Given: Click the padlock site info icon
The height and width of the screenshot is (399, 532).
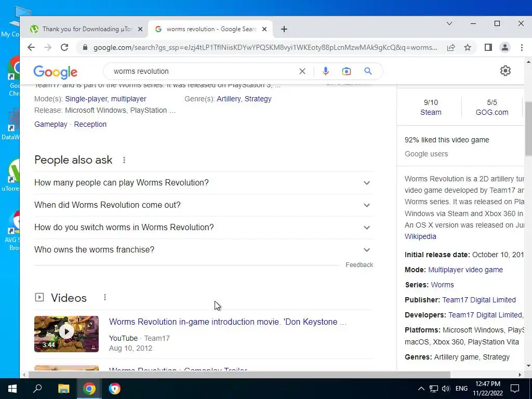Looking at the screenshot, I should tap(85, 47).
